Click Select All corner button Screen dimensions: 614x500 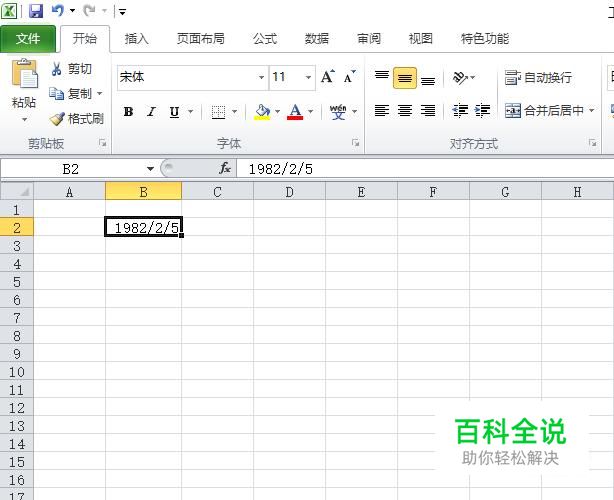tap(17, 191)
